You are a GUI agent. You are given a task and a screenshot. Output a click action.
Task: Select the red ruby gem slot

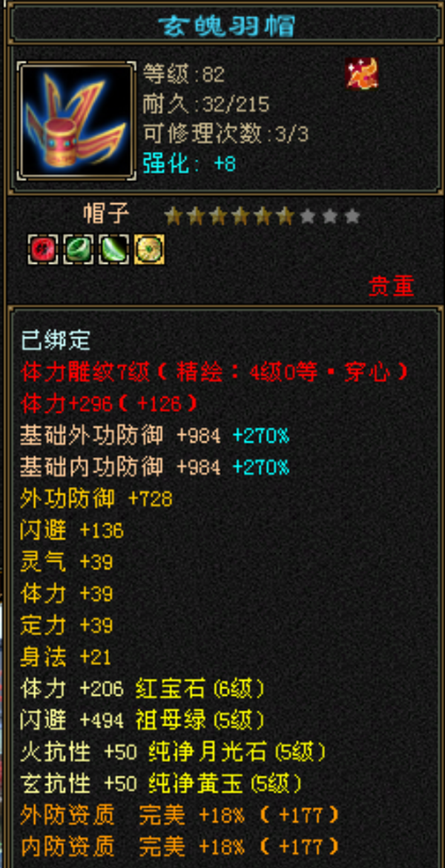(43, 249)
